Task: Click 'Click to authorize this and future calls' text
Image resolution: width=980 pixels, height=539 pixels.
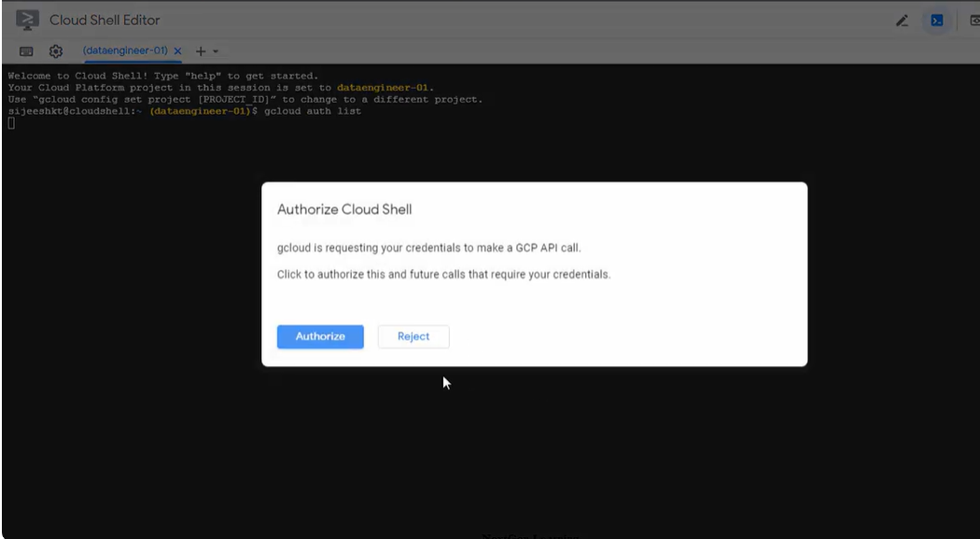Action: tap(443, 274)
